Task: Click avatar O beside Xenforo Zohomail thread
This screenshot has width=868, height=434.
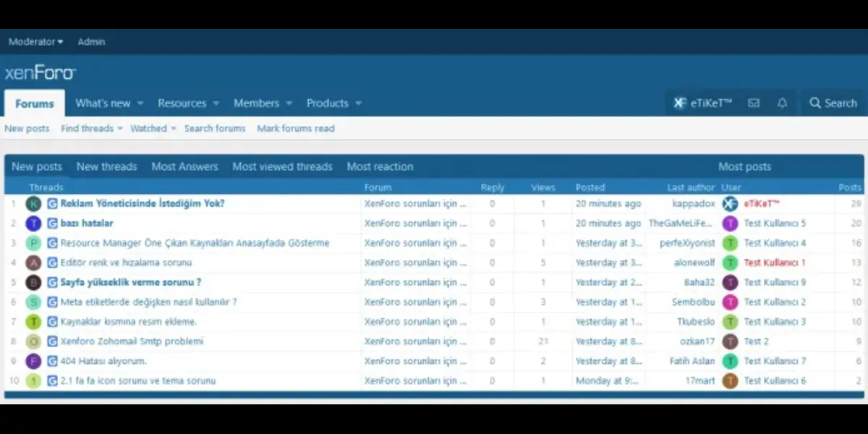Action: tap(33, 341)
